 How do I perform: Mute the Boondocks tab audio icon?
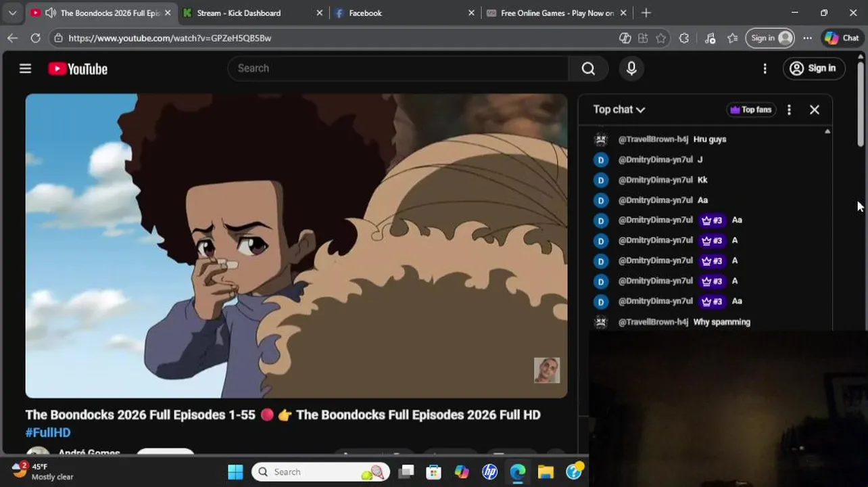coord(50,13)
